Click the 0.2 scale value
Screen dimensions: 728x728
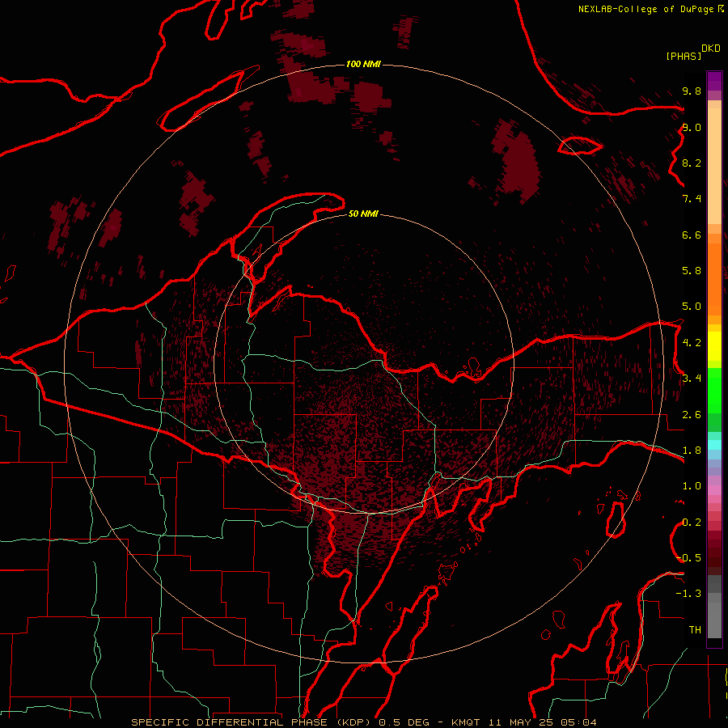[x=692, y=523]
